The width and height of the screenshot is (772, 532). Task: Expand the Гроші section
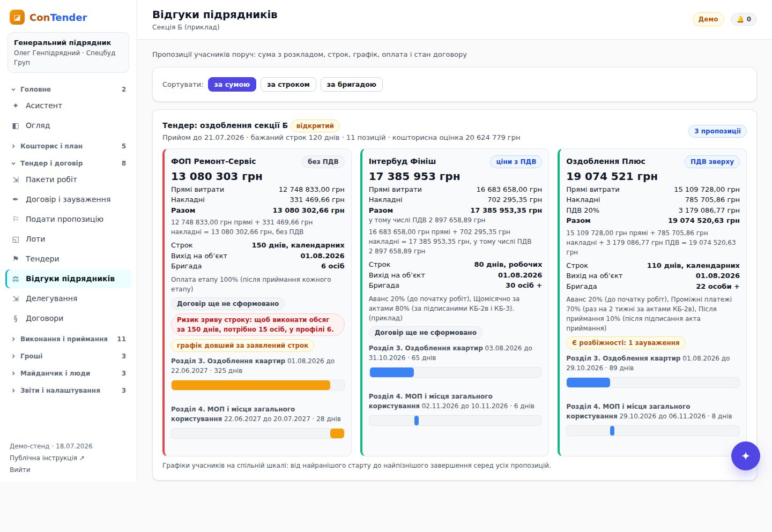point(69,356)
